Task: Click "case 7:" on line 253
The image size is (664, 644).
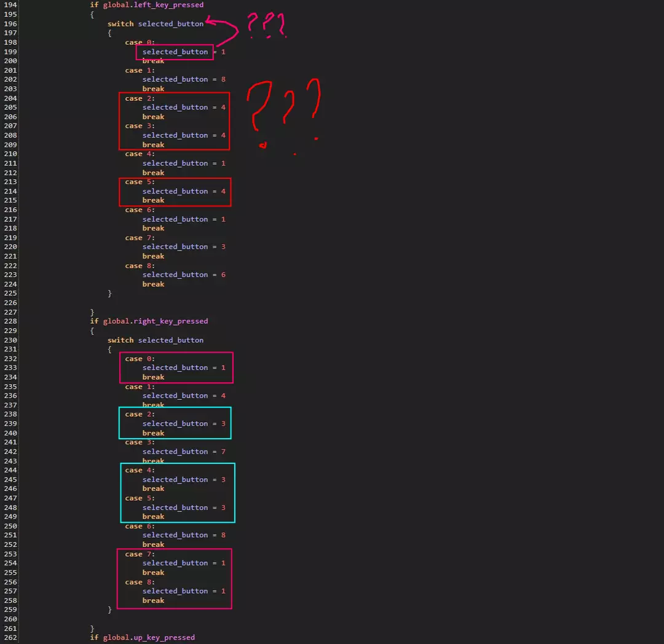Action: [x=140, y=554]
